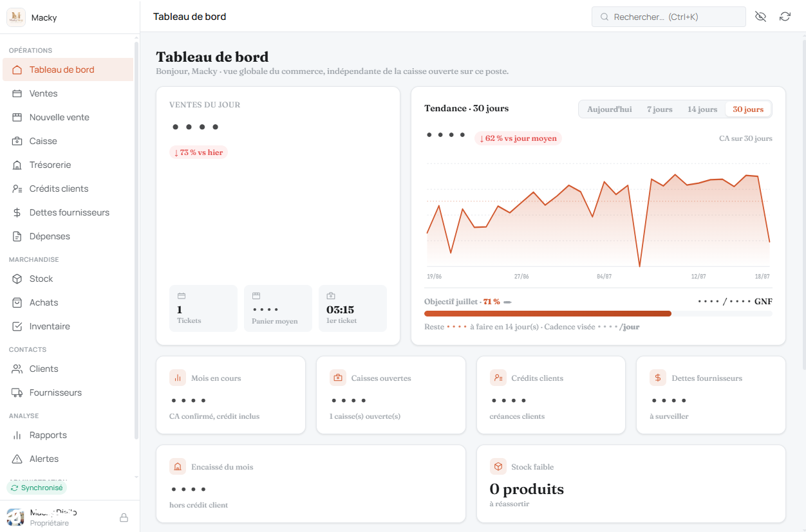The image size is (806, 532).
Task: Select the 30 jours period tab
Action: (748, 109)
